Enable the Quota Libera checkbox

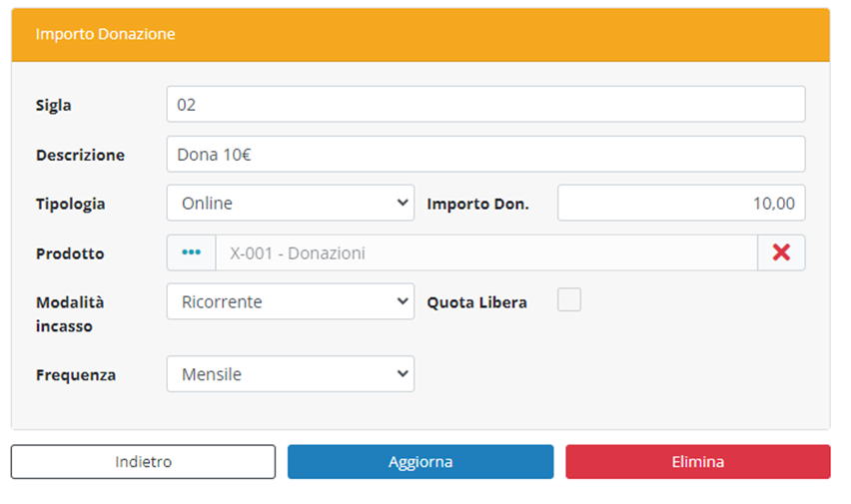point(569,299)
